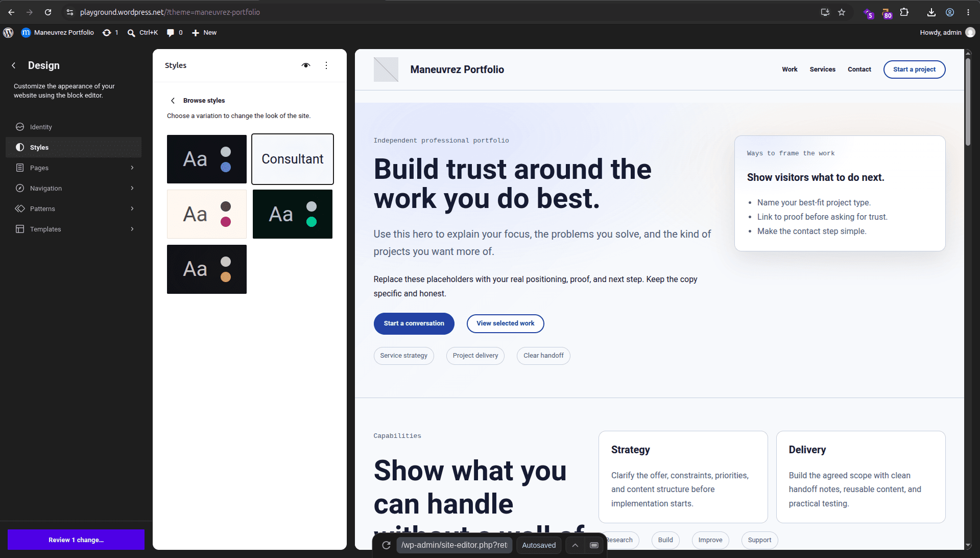Select the dark variation with blue dot
The image size is (980, 558).
[207, 159]
